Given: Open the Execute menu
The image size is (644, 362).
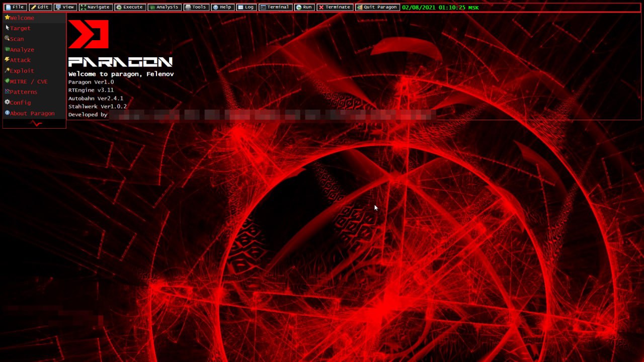Looking at the screenshot, I should (130, 8).
